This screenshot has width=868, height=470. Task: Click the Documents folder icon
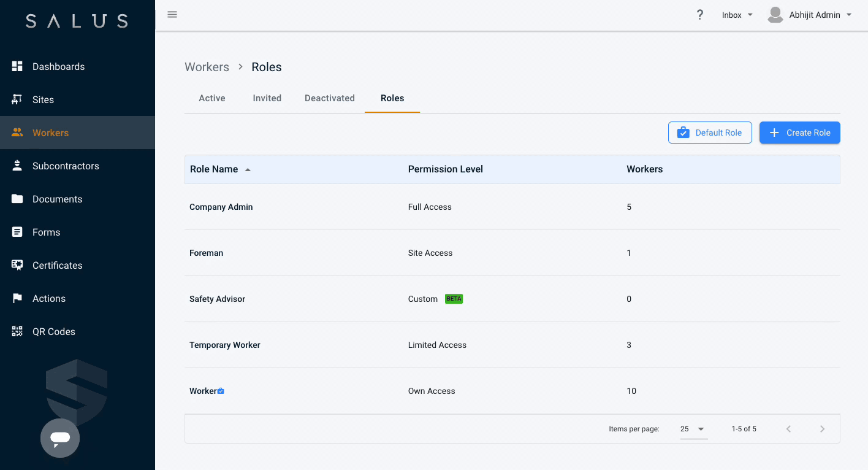tap(17, 199)
